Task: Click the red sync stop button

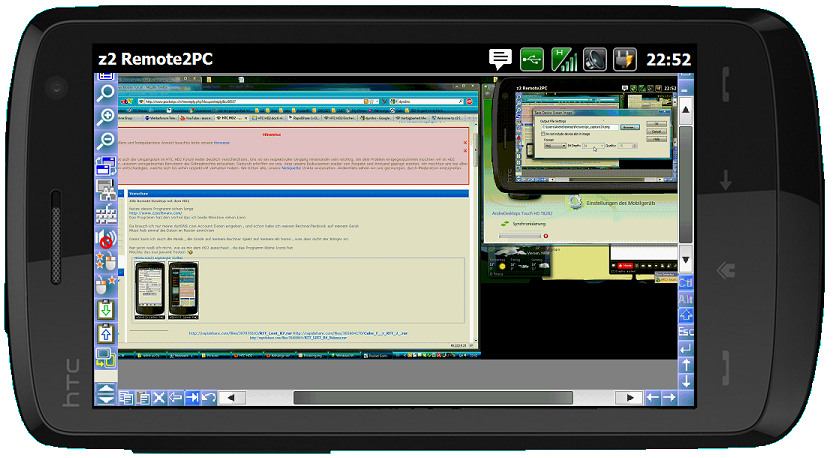Action: [x=546, y=236]
